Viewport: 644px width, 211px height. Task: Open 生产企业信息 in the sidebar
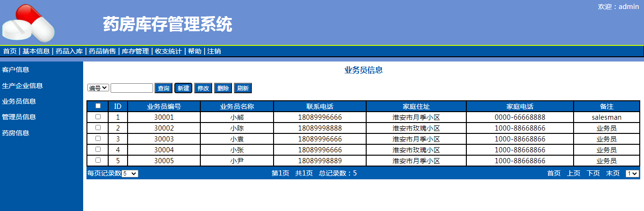tap(22, 86)
